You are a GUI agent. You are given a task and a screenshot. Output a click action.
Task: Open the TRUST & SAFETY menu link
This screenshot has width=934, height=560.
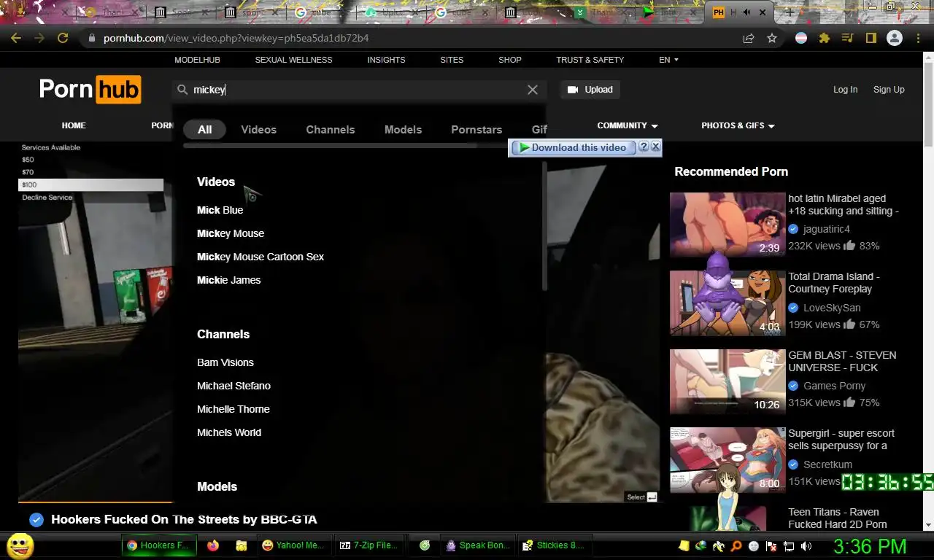click(x=590, y=60)
